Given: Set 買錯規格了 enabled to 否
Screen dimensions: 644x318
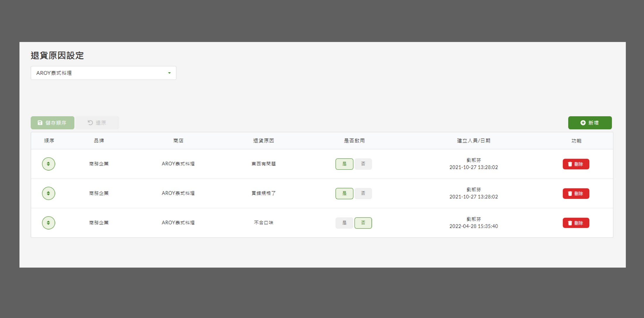Looking at the screenshot, I should pyautogui.click(x=363, y=194).
